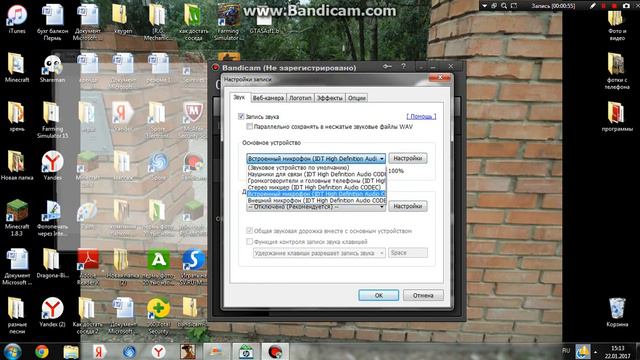Image resolution: width=640 pixels, height=360 pixels.
Task: Switch to the Логотип tab
Action: [x=300, y=98]
